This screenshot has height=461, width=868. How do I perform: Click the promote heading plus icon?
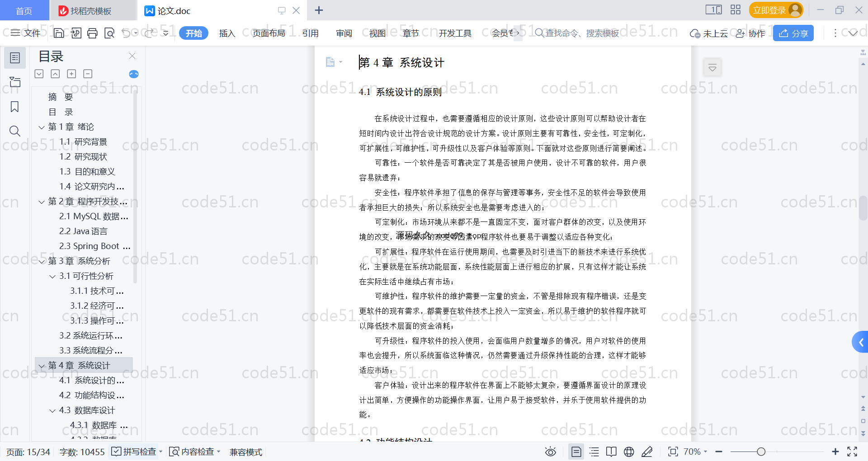71,74
